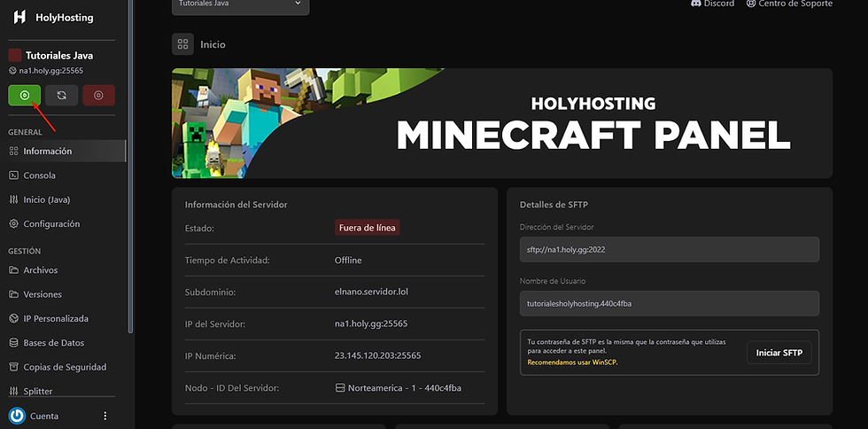Click the Información grid icon
The height and width of the screenshot is (429, 868).
[14, 151]
